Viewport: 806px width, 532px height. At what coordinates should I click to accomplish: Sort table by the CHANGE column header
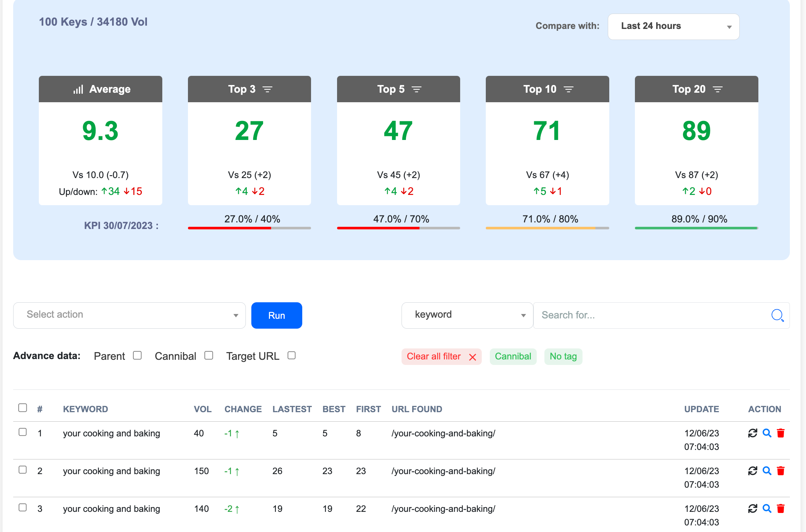[243, 409]
